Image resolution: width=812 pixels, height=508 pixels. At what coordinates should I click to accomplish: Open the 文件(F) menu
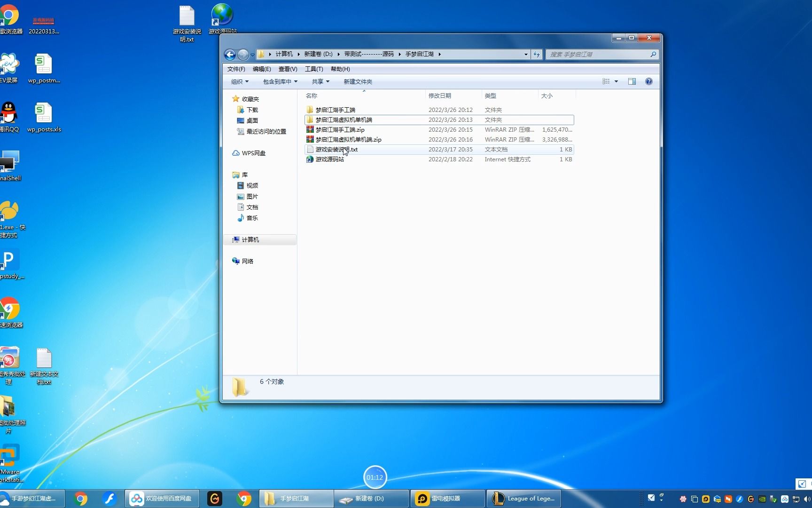click(236, 69)
